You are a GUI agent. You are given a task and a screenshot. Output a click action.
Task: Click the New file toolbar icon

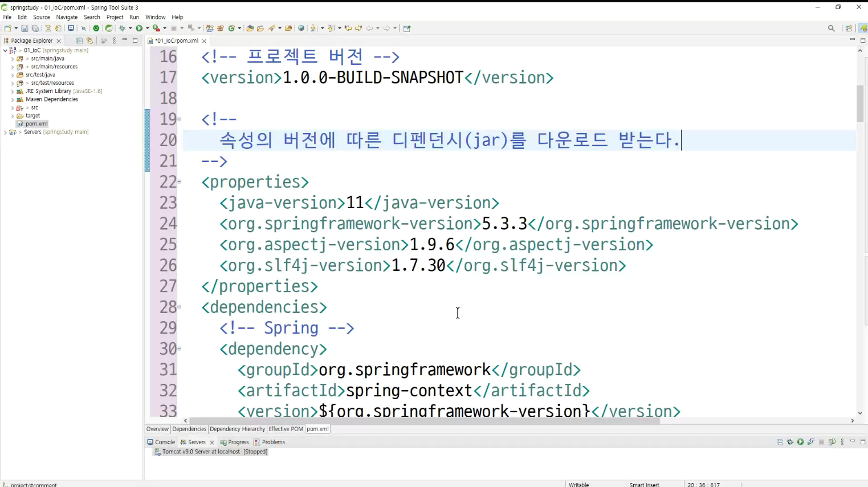(7, 28)
